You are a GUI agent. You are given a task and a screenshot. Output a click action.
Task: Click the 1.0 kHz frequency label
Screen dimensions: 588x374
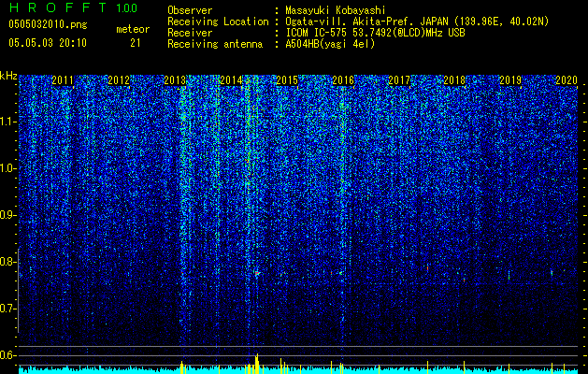click(8, 168)
